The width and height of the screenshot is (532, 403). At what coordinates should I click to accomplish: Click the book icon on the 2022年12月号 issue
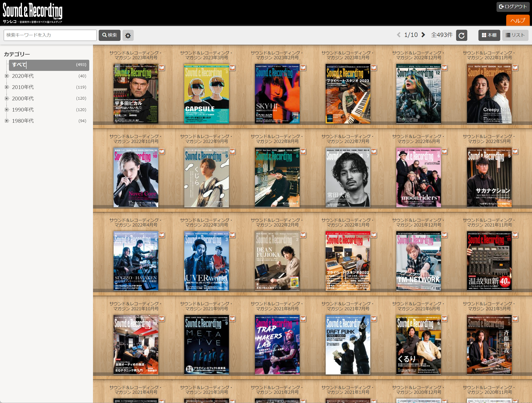444,68
